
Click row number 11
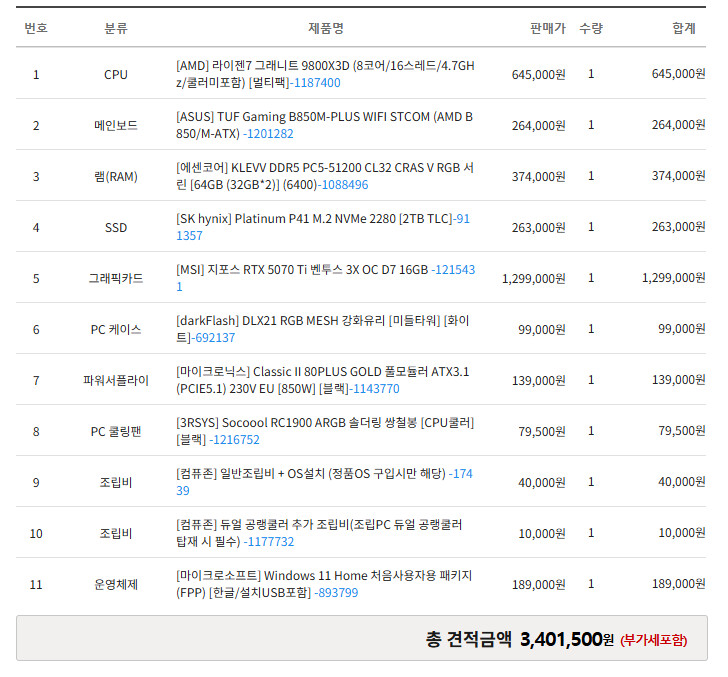[36, 584]
